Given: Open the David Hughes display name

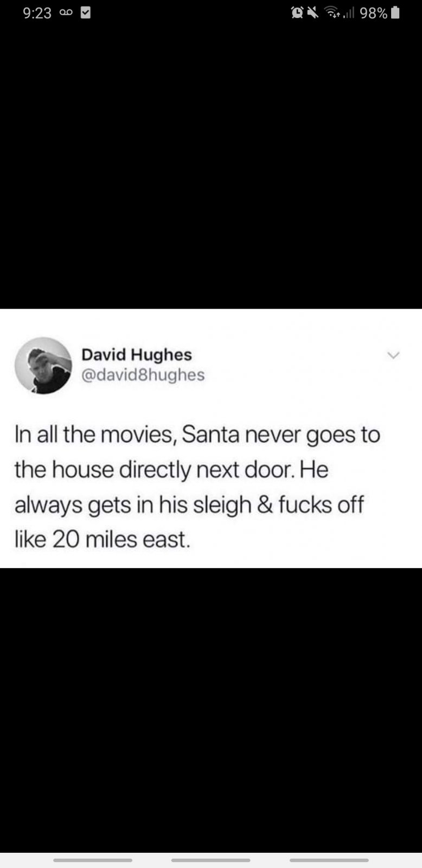Looking at the screenshot, I should click(x=137, y=354).
